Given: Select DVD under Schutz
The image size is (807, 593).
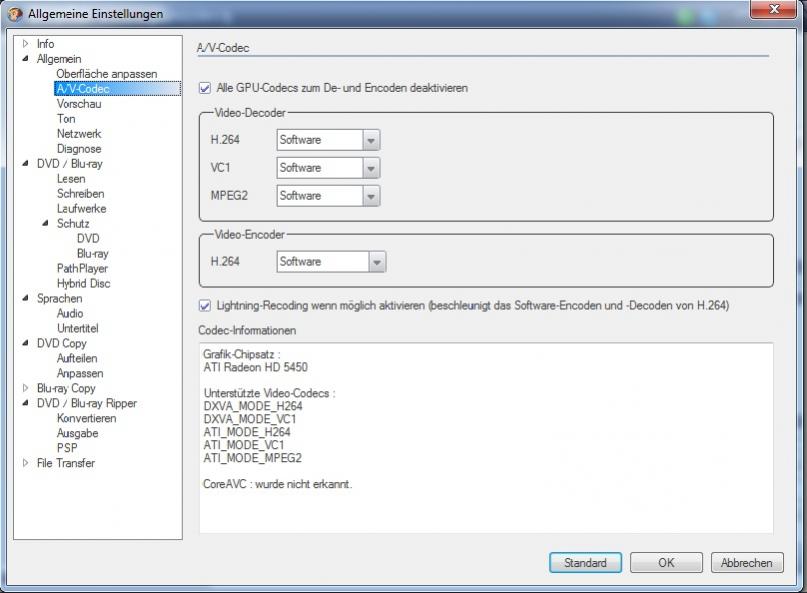Looking at the screenshot, I should click(x=88, y=238).
